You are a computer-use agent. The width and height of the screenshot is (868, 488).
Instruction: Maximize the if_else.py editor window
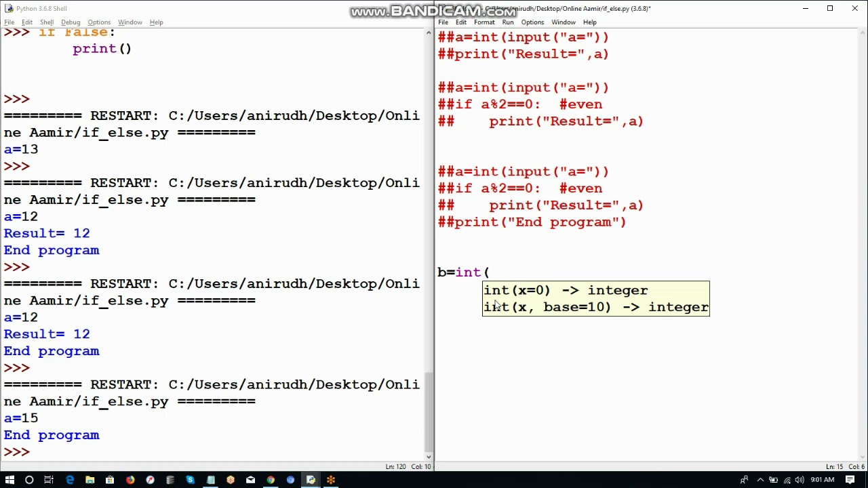[830, 8]
